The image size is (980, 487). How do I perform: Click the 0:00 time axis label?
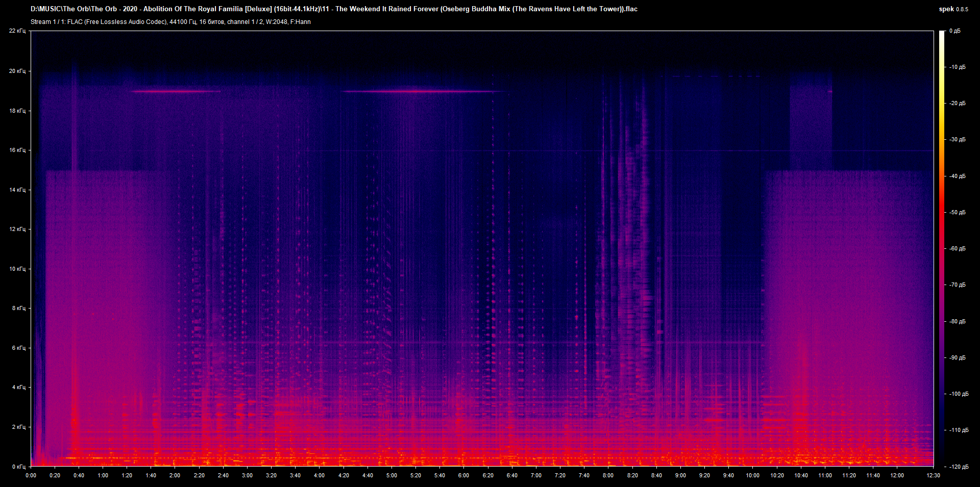click(32, 475)
